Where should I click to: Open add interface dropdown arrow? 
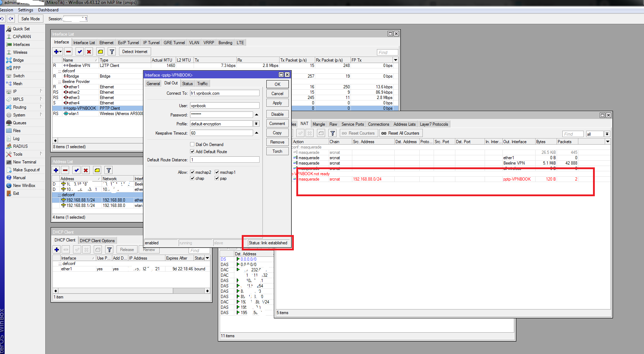(60, 52)
